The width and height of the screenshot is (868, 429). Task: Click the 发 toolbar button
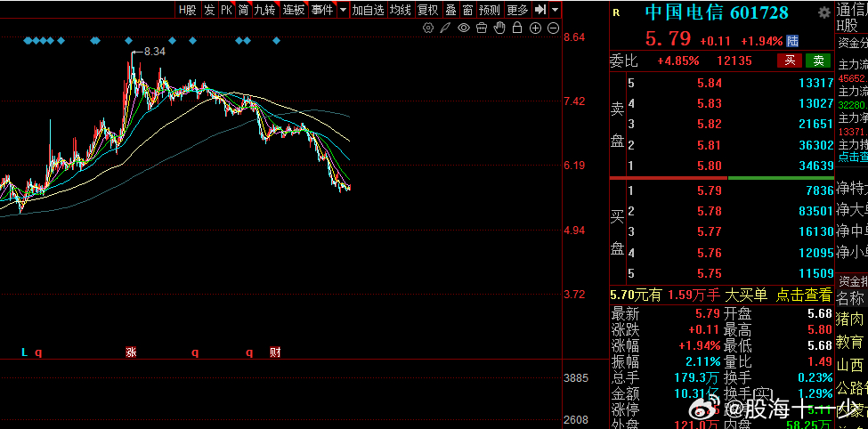[x=209, y=10]
